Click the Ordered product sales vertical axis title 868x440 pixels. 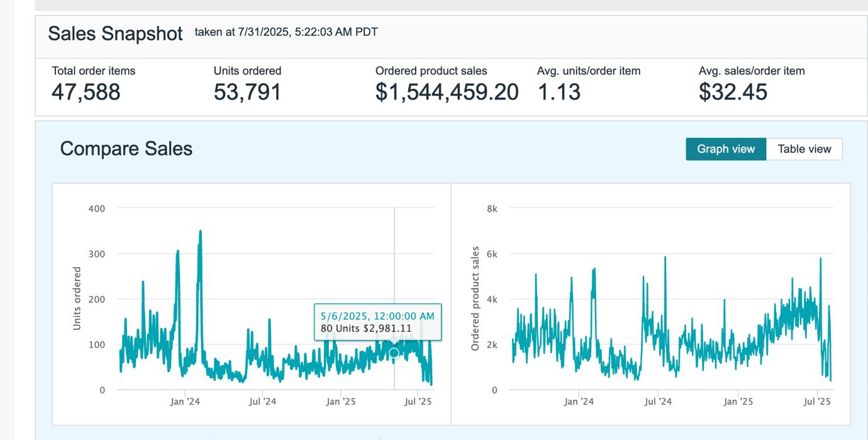pos(475,298)
